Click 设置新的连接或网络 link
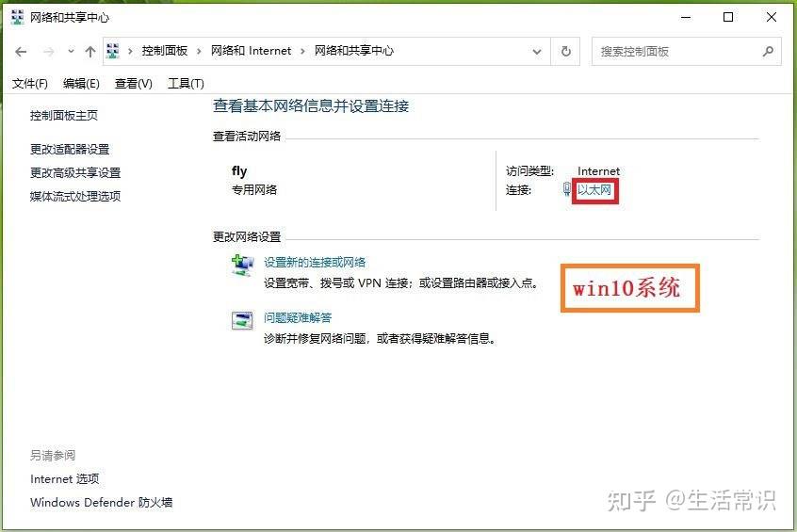 coord(315,262)
